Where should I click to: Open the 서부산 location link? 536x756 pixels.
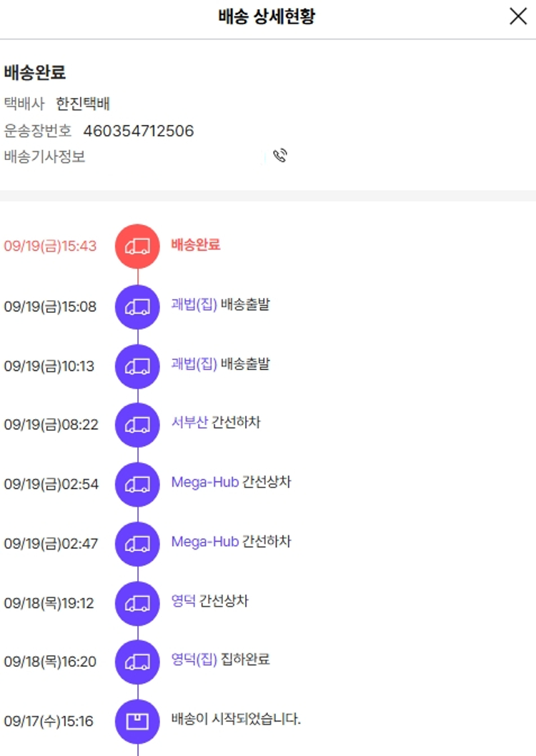(x=189, y=423)
